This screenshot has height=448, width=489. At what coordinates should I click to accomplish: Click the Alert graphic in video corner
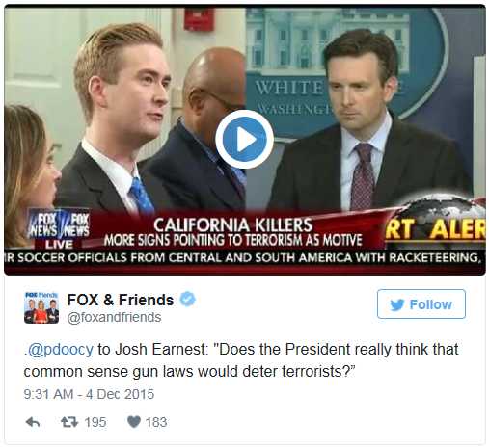tap(436, 229)
